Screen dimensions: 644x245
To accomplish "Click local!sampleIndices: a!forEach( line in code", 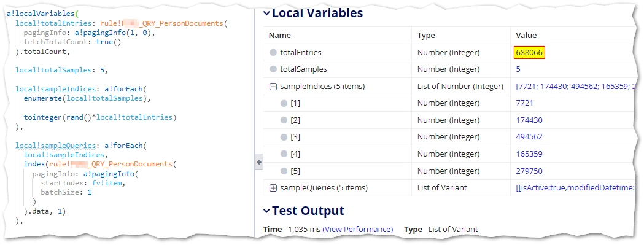I will (x=81, y=89).
